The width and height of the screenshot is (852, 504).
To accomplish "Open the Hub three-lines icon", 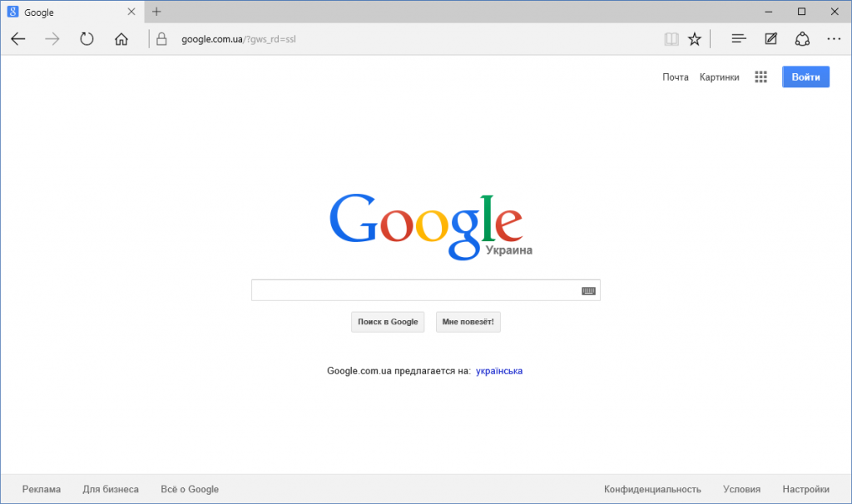I will coord(739,38).
